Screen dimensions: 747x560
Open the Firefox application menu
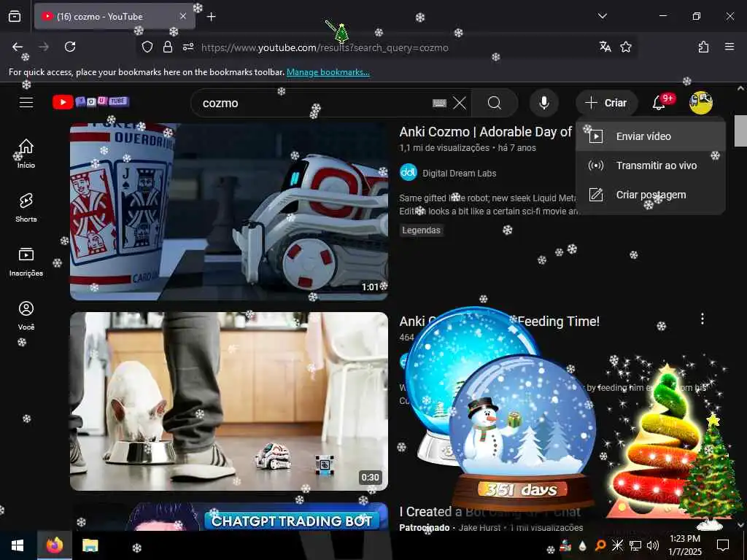[729, 47]
